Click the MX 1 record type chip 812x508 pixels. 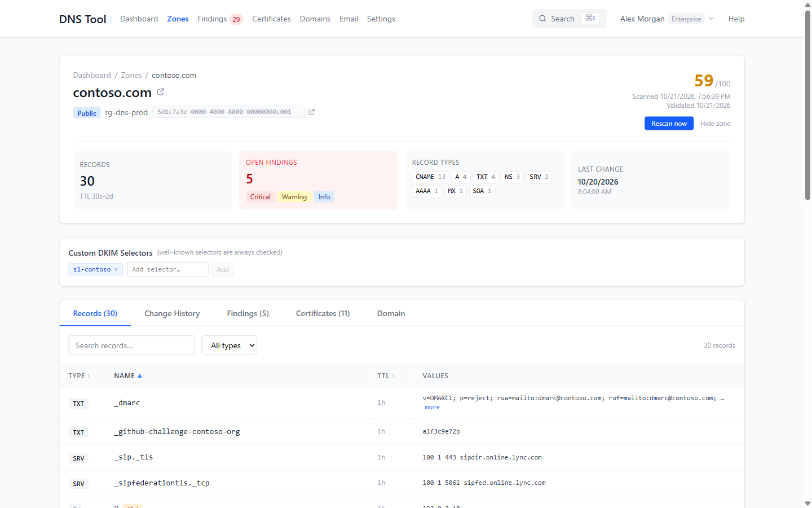point(455,191)
